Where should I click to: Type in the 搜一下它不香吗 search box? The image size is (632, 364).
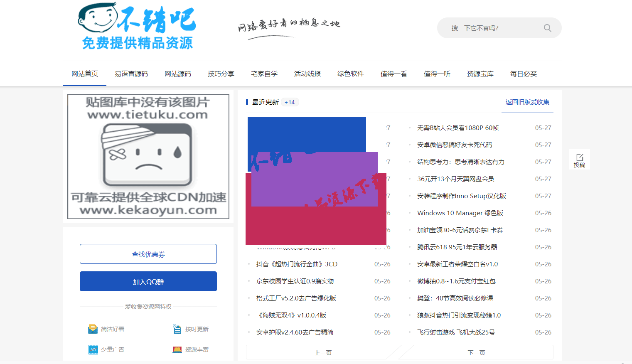pos(494,28)
